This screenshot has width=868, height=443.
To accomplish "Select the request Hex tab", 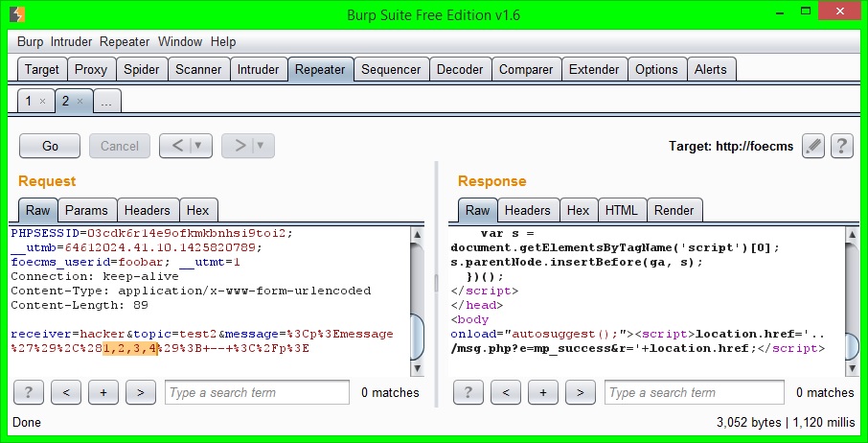I will click(x=198, y=210).
